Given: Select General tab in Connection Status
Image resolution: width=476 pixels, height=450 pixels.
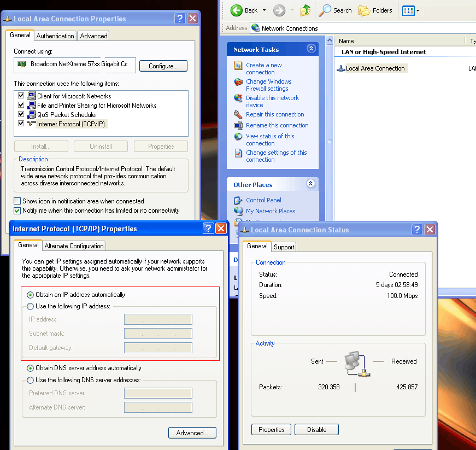Looking at the screenshot, I should [257, 246].
